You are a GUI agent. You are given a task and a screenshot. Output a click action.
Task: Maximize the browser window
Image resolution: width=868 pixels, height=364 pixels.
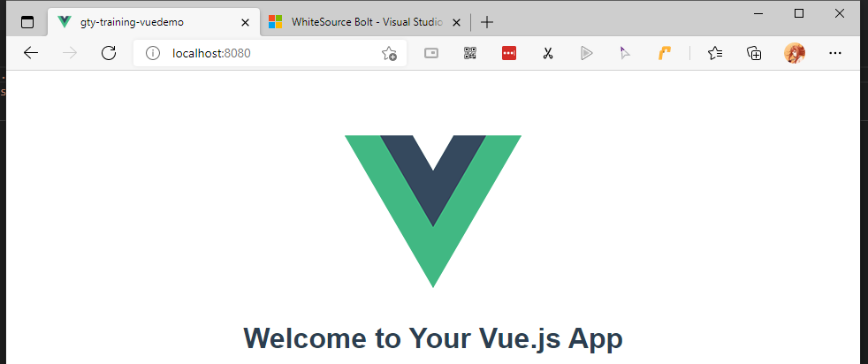point(799,13)
